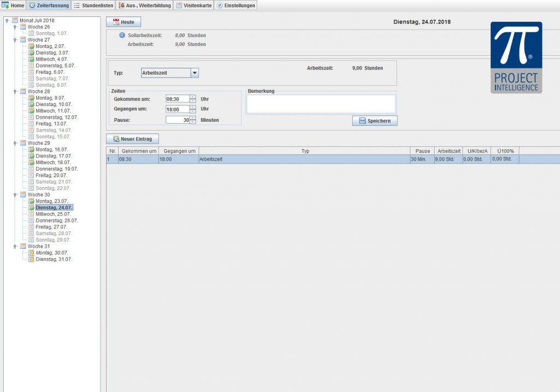Select Donnerstag, 26.07. in the tree
The height and width of the screenshot is (392, 560).
(56, 221)
